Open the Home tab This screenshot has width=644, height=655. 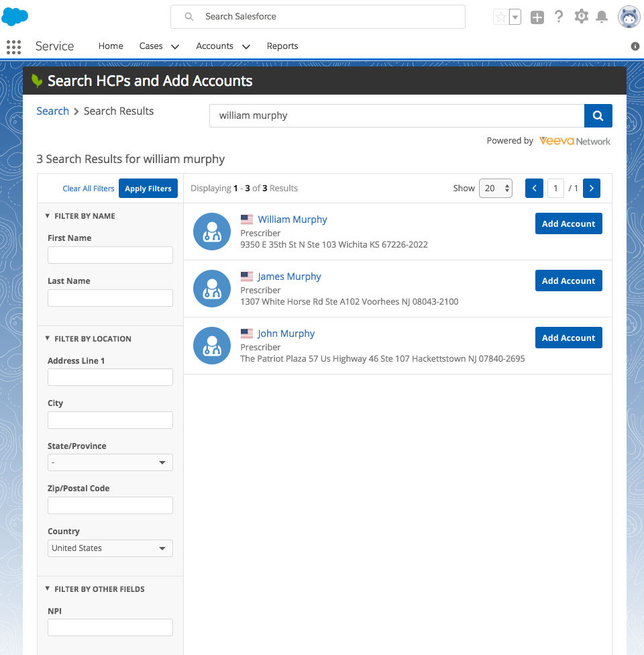pos(111,46)
